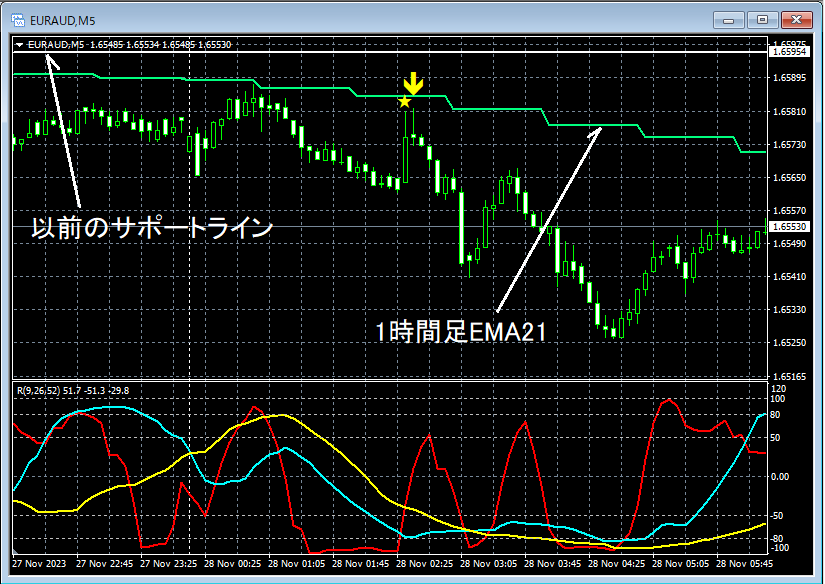The width and height of the screenshot is (825, 584).
Task: Click the 28 Nov 01:05 time axis label
Action: (x=297, y=563)
